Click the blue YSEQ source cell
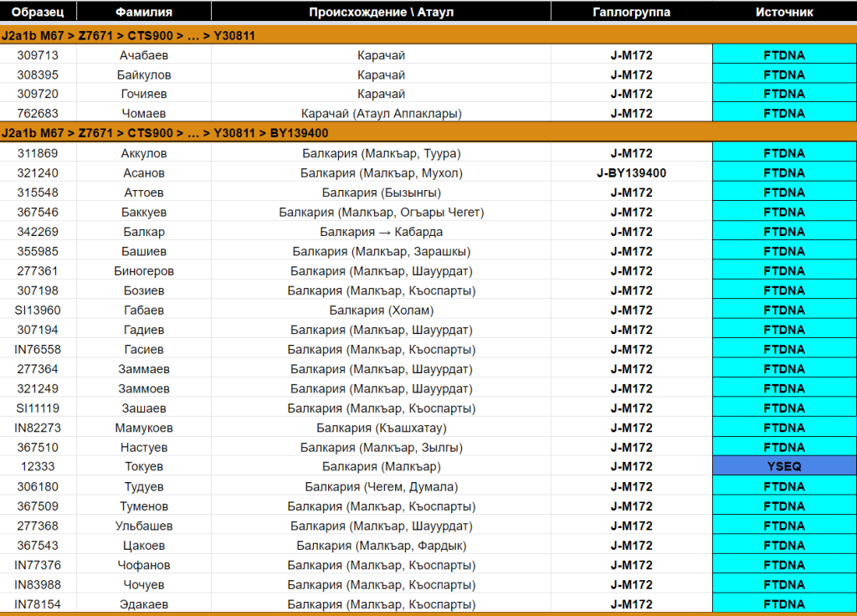 (784, 467)
